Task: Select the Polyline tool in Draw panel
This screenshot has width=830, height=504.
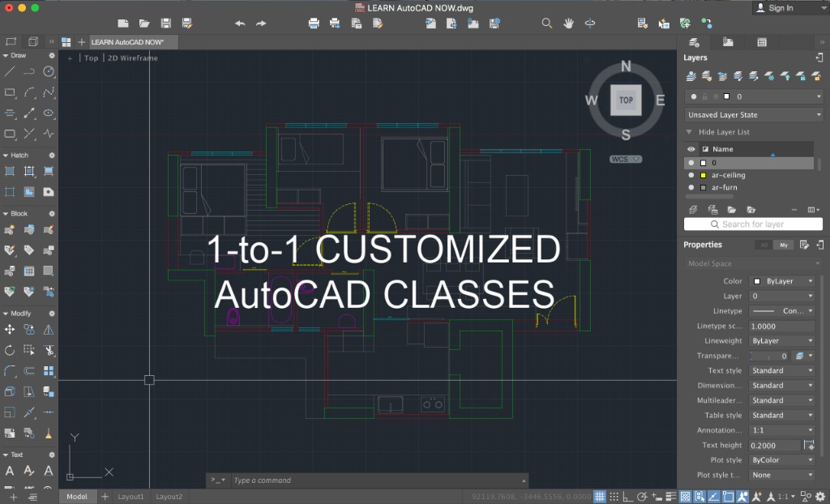Action: pyautogui.click(x=29, y=71)
